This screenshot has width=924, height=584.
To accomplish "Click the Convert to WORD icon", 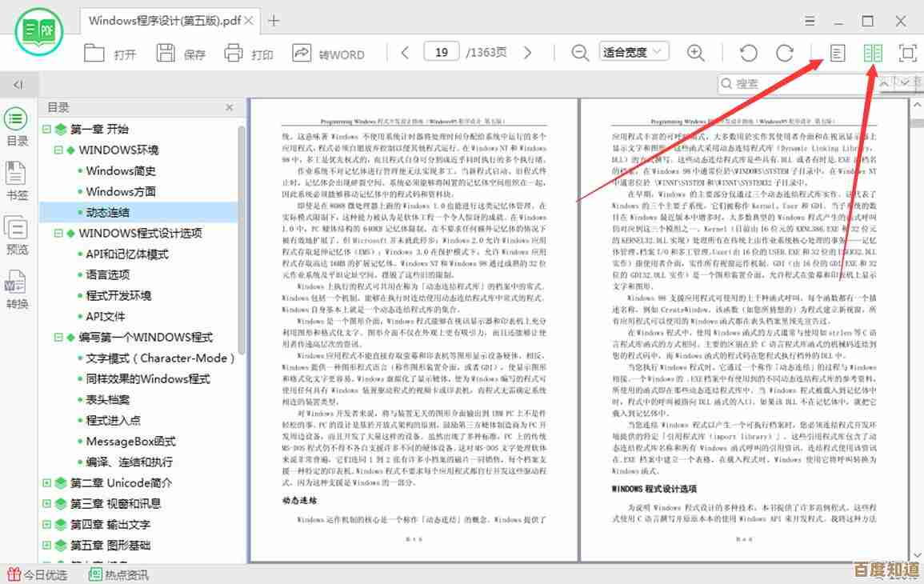I will click(x=302, y=54).
